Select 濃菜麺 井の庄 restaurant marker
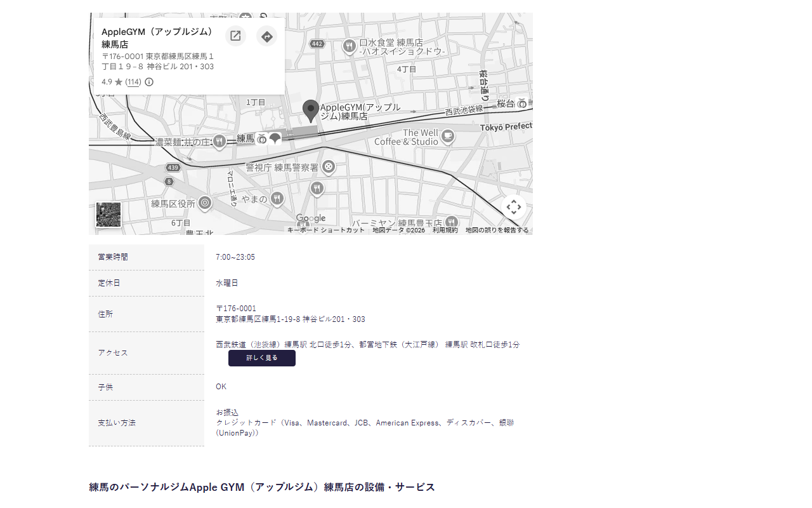 (x=219, y=142)
